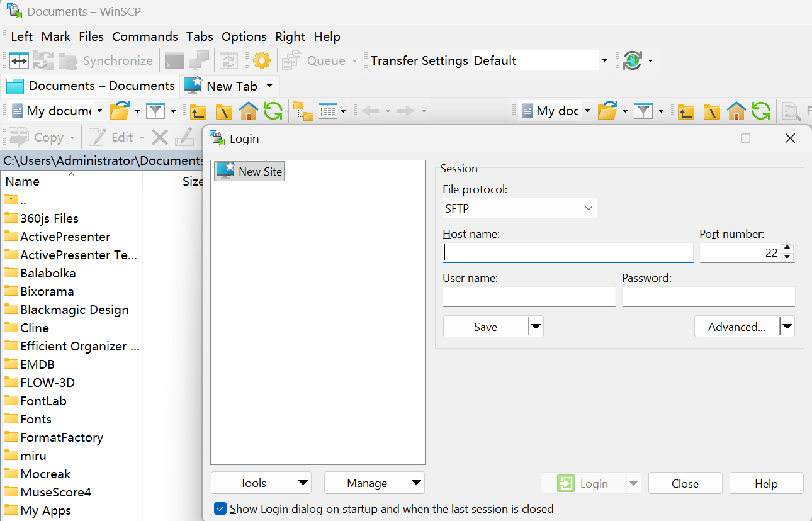Increase the Port number with the up stepper
812x521 pixels.
click(787, 248)
